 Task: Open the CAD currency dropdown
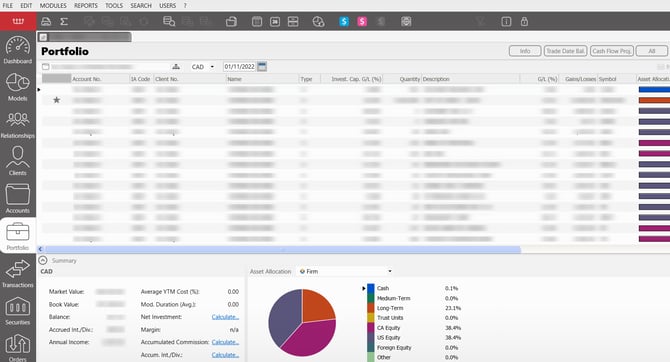203,67
